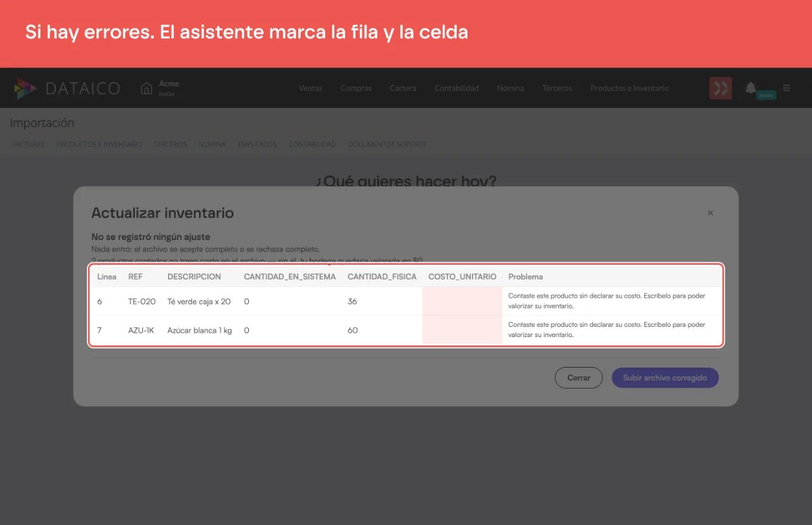The image size is (812, 525).
Task: Click 'Té verde caja x 20' description
Action: 199,302
